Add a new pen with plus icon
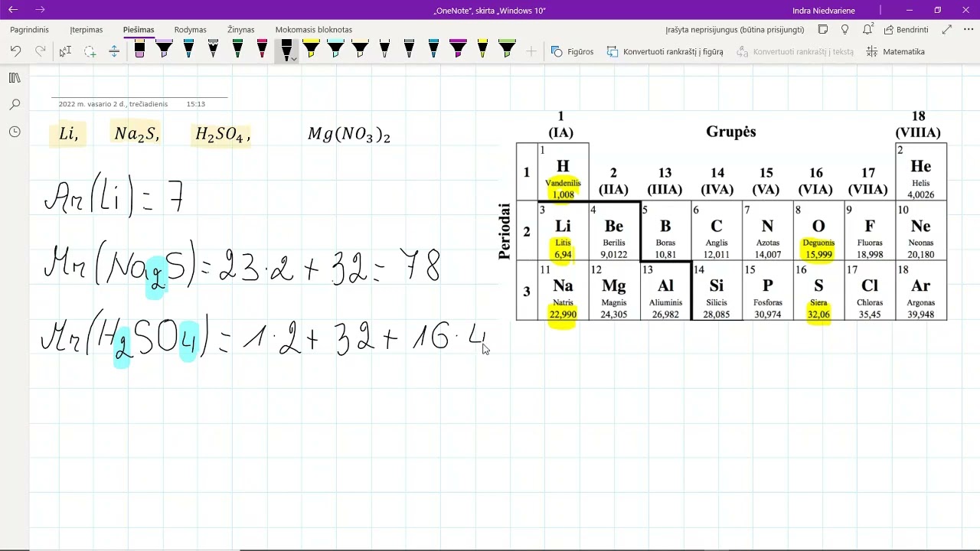Image resolution: width=980 pixels, height=551 pixels. [x=531, y=51]
